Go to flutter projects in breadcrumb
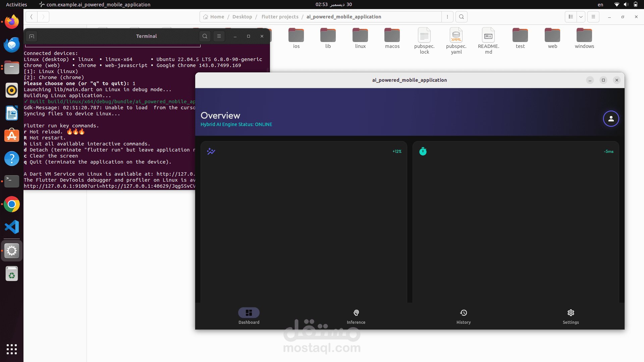This screenshot has width=644, height=362. click(x=280, y=17)
